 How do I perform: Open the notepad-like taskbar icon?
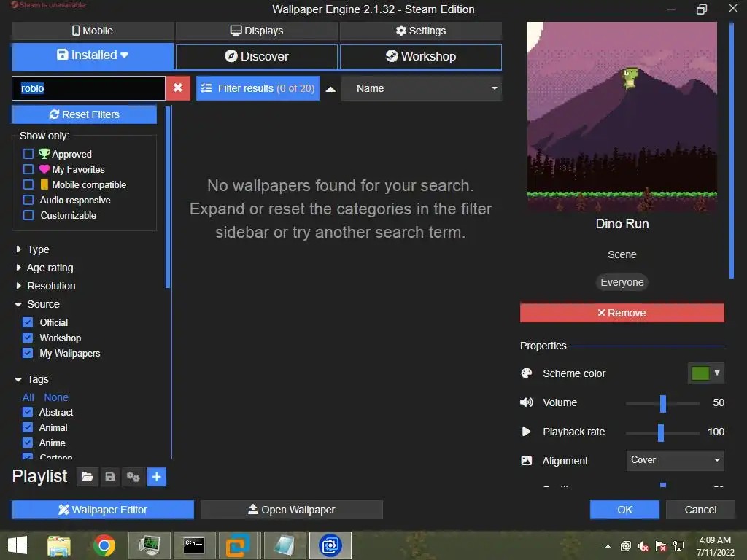pyautogui.click(x=285, y=545)
